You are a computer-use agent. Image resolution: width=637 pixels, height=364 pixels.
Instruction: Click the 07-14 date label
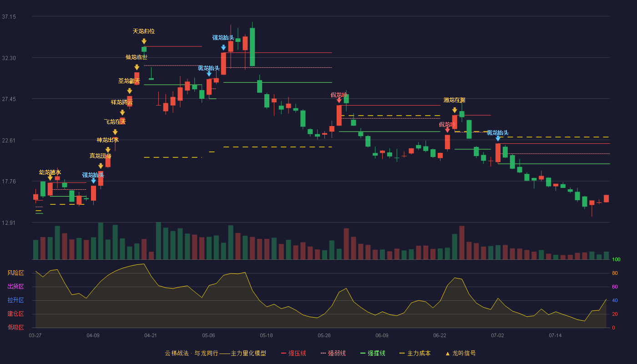pos(555,335)
